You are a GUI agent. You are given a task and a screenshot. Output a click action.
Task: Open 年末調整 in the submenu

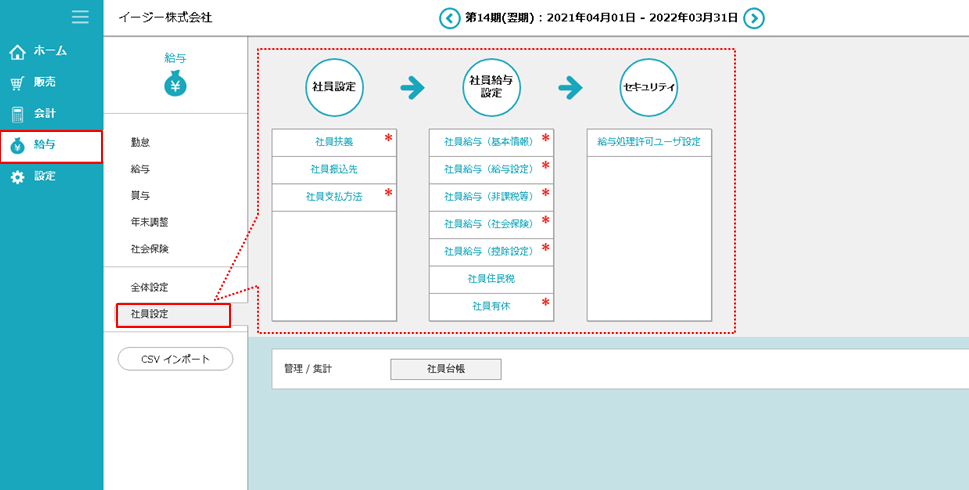click(149, 222)
